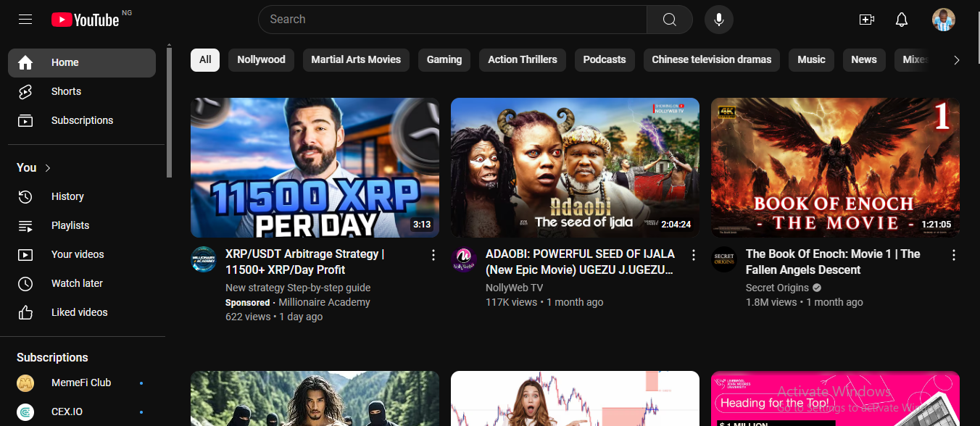The image size is (980, 426).
Task: Select the Action Thrillers chip
Action: coord(523,60)
